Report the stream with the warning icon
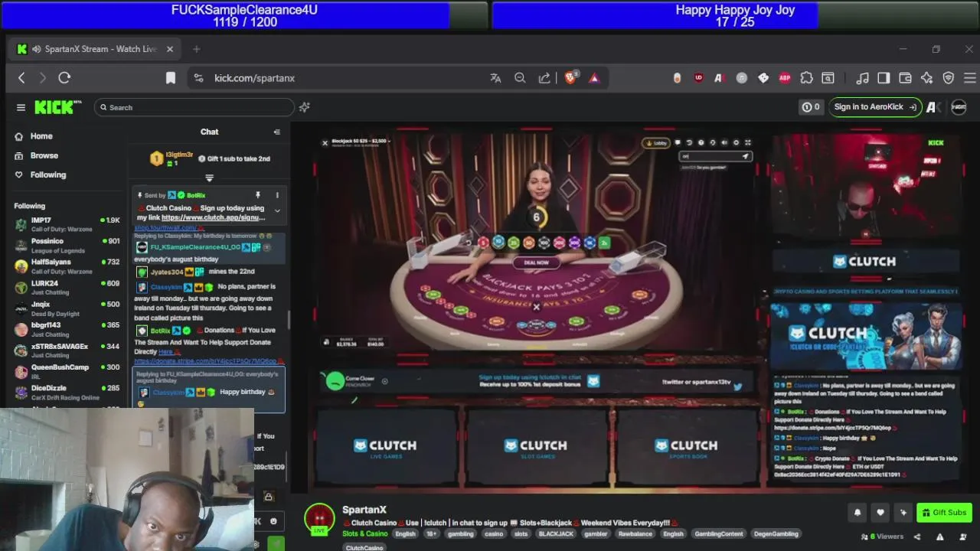 [939, 536]
